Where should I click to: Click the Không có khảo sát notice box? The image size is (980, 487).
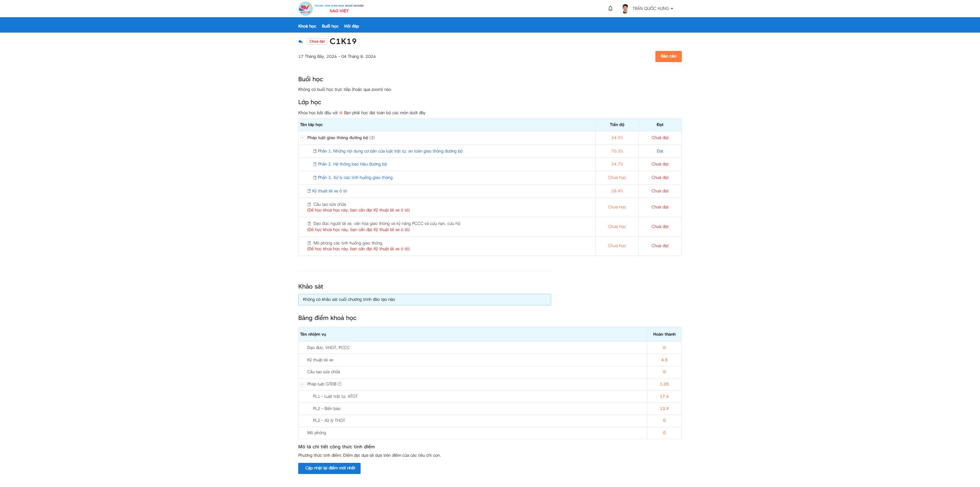[x=425, y=300]
